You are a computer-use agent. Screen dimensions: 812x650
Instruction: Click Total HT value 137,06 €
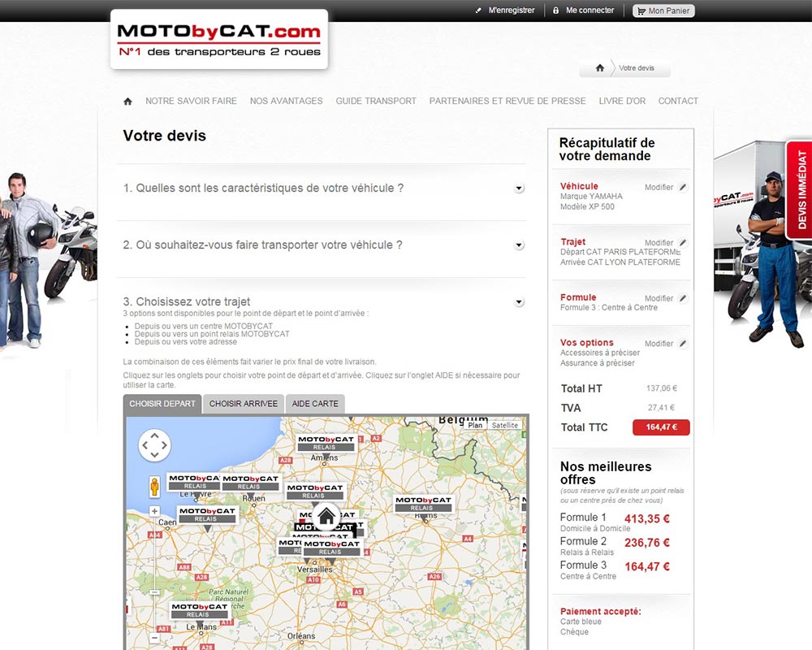coord(661,388)
